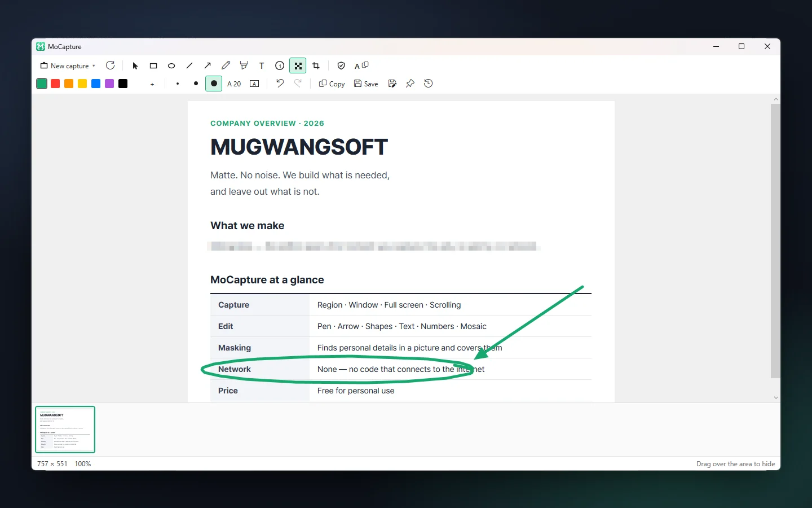Click the "COMPANY OVERVIEW · 2026" caption
This screenshot has width=812, height=508.
pos(267,123)
